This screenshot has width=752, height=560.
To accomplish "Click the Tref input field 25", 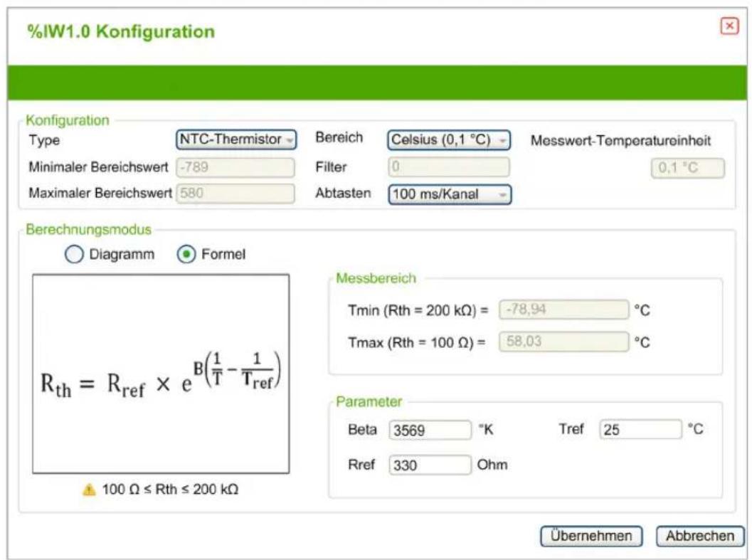I will coord(640,429).
